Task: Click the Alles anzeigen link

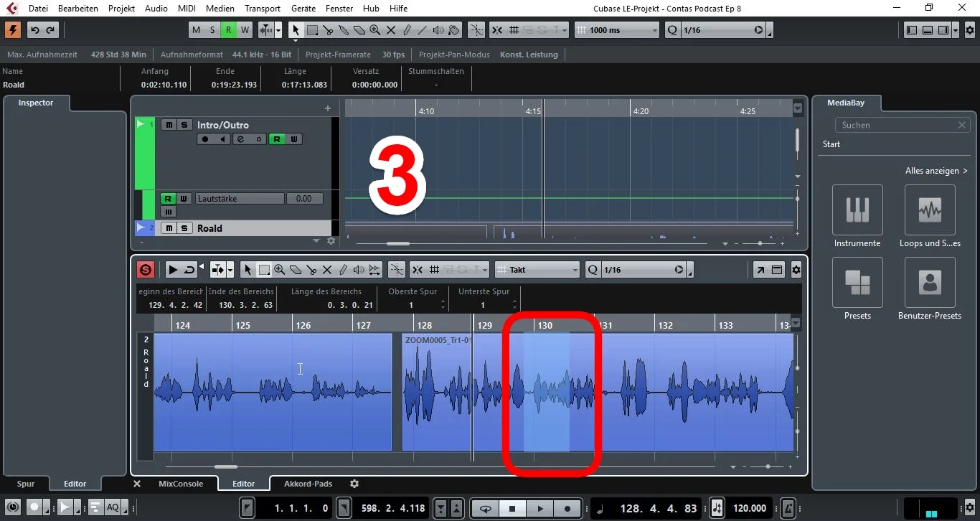Action: point(936,171)
